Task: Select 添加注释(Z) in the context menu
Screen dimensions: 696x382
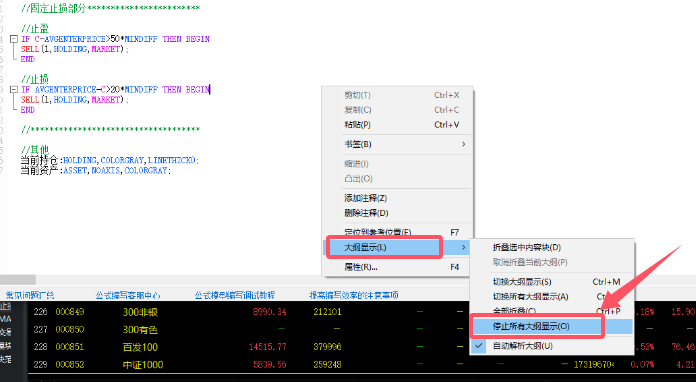Action: coord(398,198)
